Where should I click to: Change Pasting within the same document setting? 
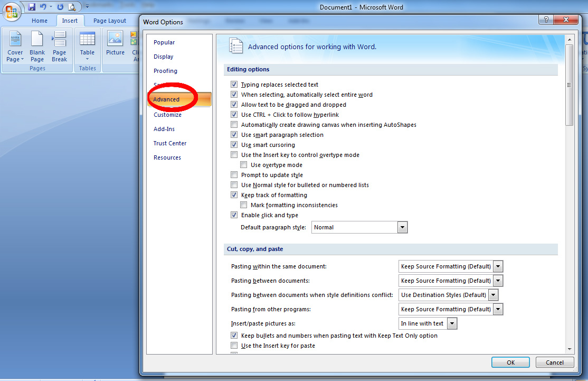(497, 266)
